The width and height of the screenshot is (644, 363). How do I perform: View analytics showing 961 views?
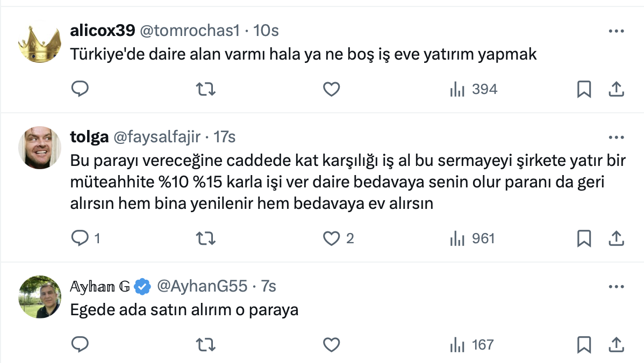pyautogui.click(x=472, y=238)
